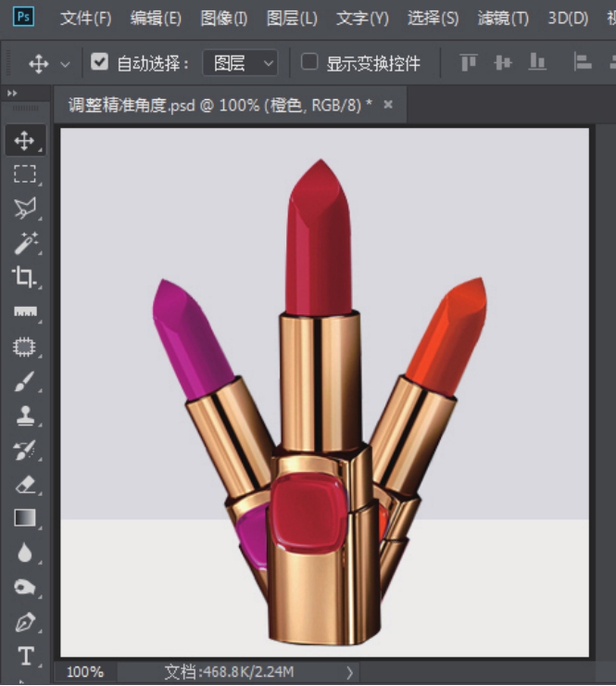Image resolution: width=616 pixels, height=686 pixels.
Task: Close the 调整精准角度.psd document tab
Action: point(388,105)
